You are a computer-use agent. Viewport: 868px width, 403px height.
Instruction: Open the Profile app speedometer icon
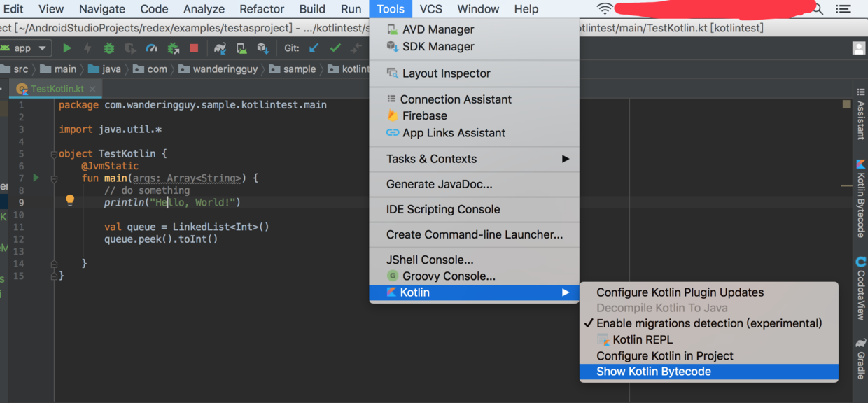(152, 48)
